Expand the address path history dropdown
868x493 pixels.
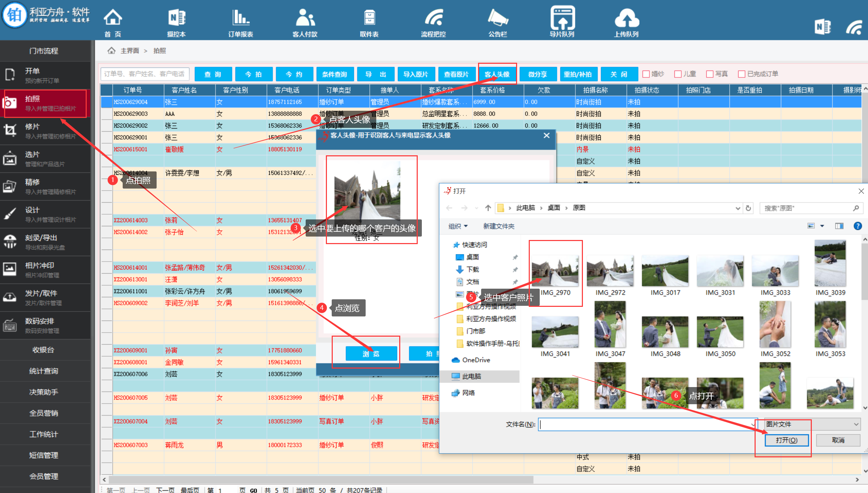click(x=737, y=208)
